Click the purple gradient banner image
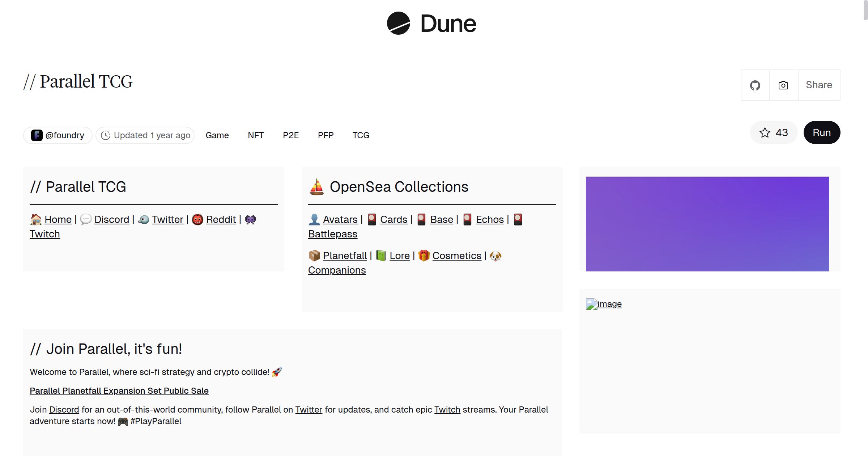Viewport: 868px width, 456px height. [x=707, y=224]
